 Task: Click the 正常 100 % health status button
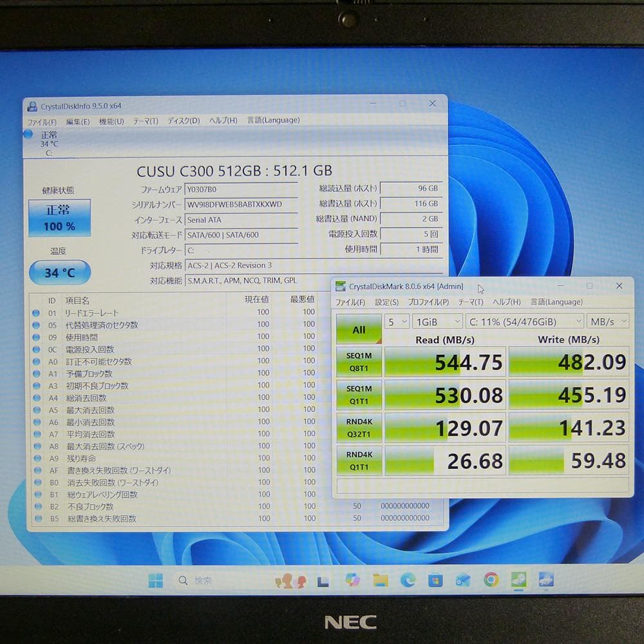pos(59,218)
